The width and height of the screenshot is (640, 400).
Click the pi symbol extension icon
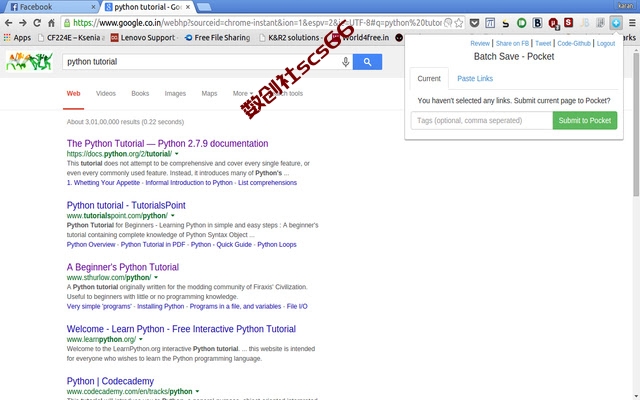[490, 23]
